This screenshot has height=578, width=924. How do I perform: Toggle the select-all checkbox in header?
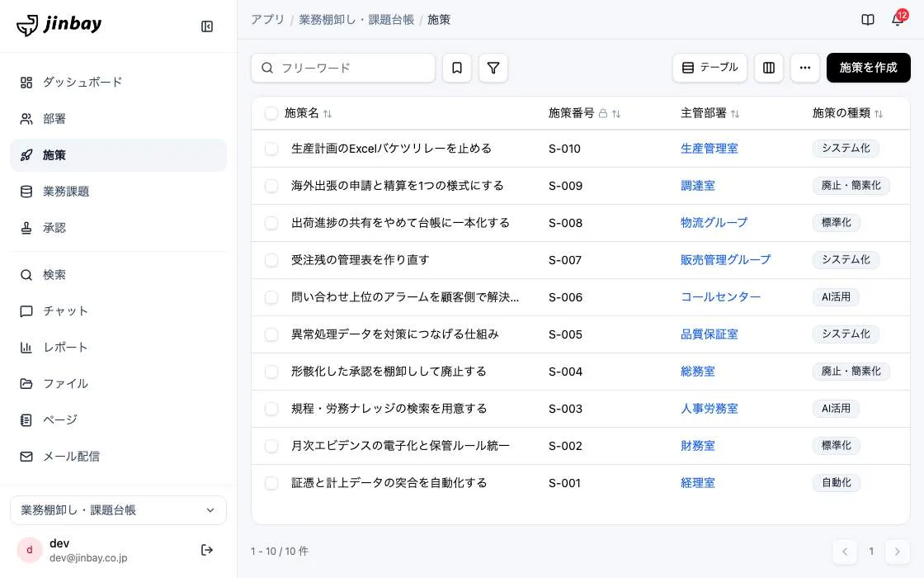271,113
